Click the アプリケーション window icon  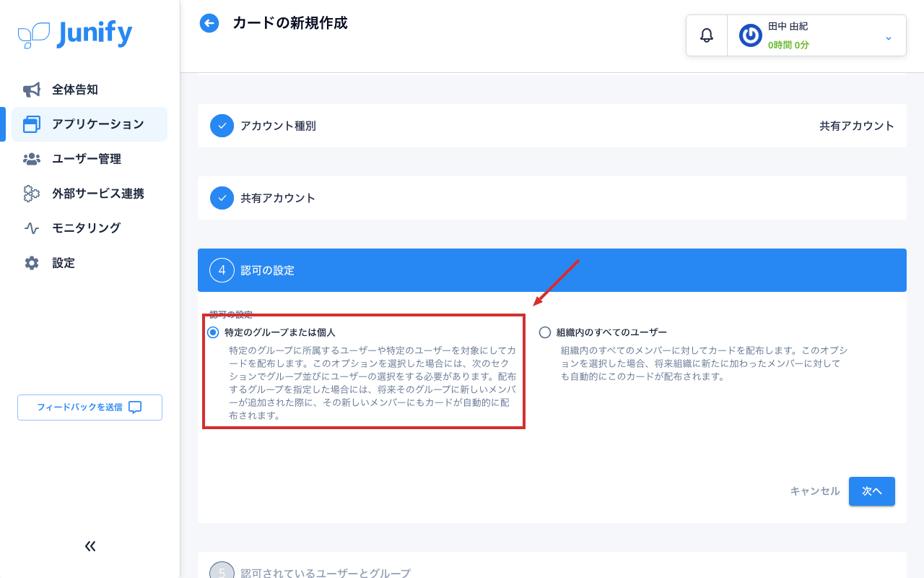coord(32,124)
